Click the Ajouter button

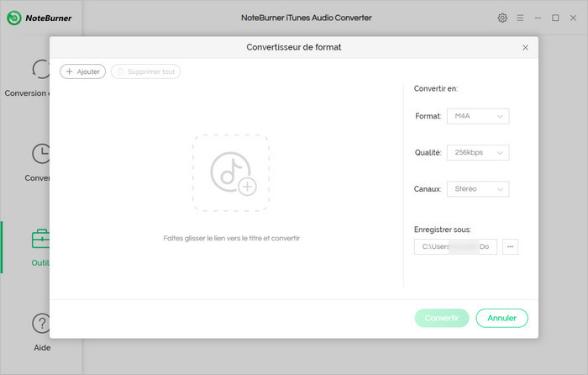[x=83, y=71]
